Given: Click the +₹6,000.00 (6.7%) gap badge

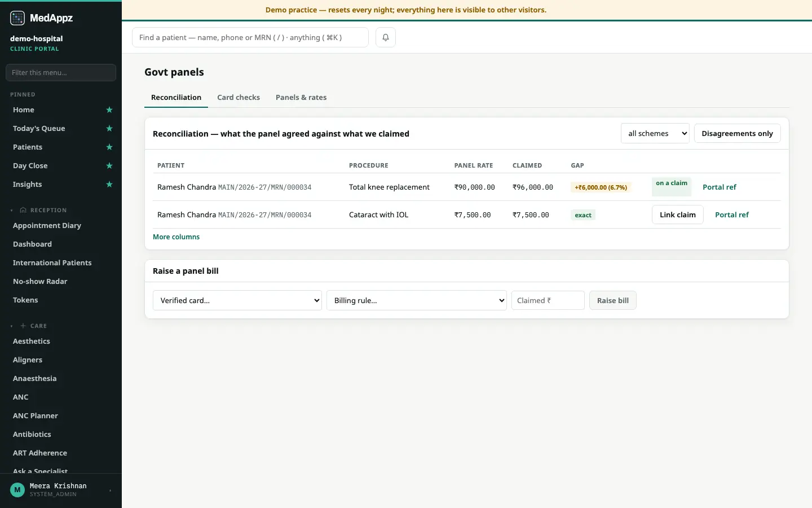Looking at the screenshot, I should (x=601, y=187).
